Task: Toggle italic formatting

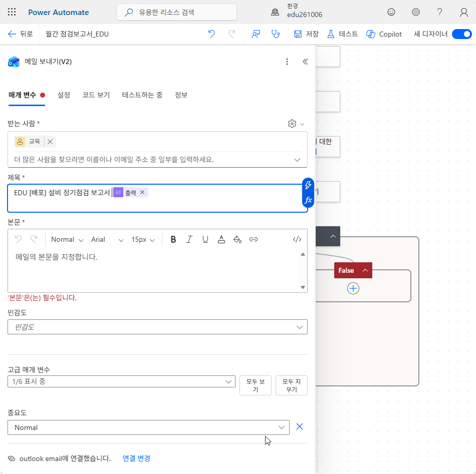Action: 189,239
